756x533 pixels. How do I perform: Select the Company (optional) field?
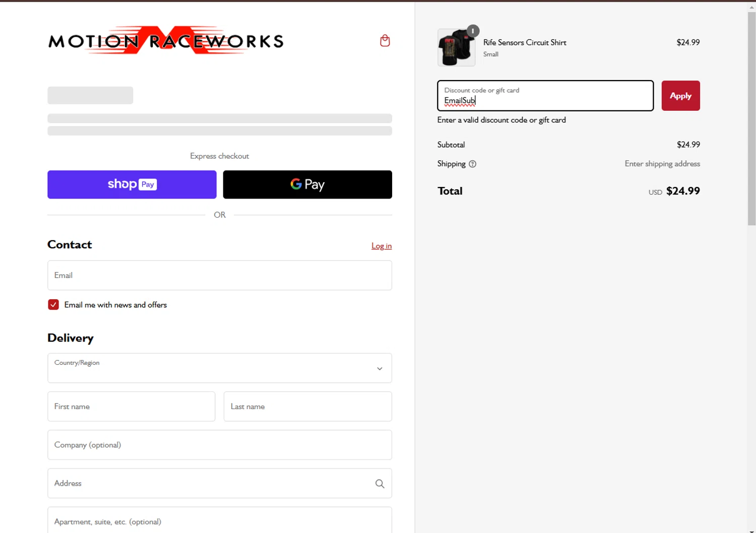pyautogui.click(x=220, y=445)
